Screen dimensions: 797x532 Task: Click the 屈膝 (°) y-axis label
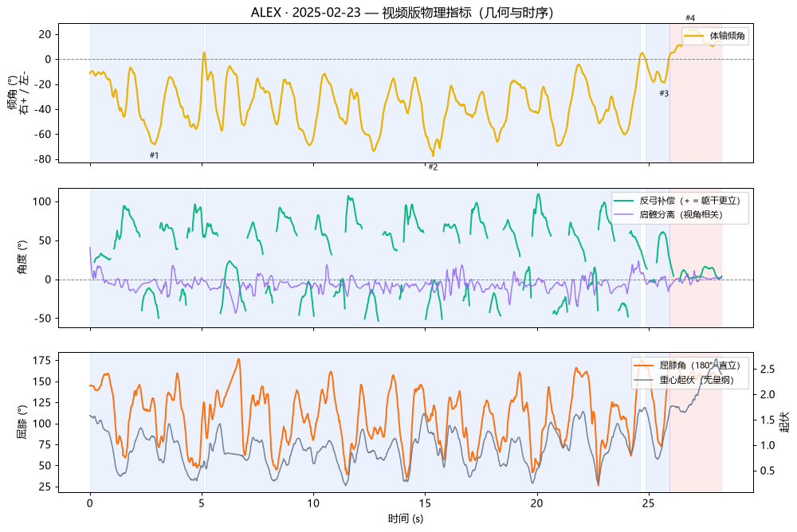pyautogui.click(x=22, y=422)
